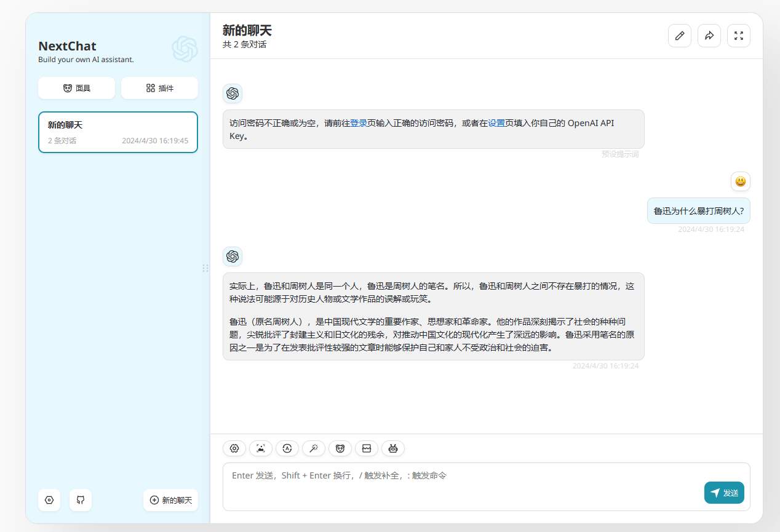Open the 面具 masks button
The height and width of the screenshot is (532, 780).
coord(76,88)
